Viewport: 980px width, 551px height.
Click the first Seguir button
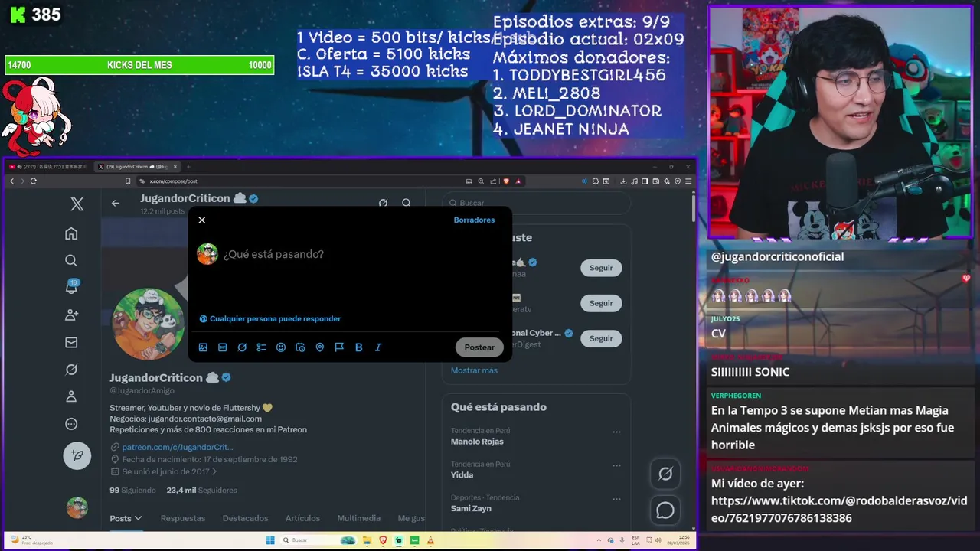(x=601, y=268)
